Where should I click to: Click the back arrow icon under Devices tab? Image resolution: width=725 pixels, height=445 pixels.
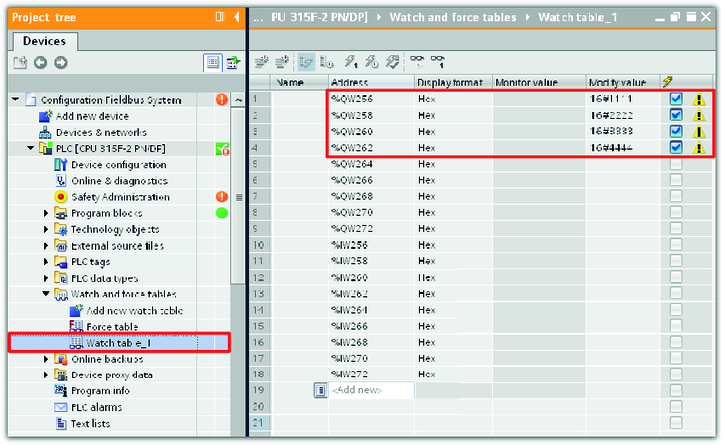pos(41,63)
